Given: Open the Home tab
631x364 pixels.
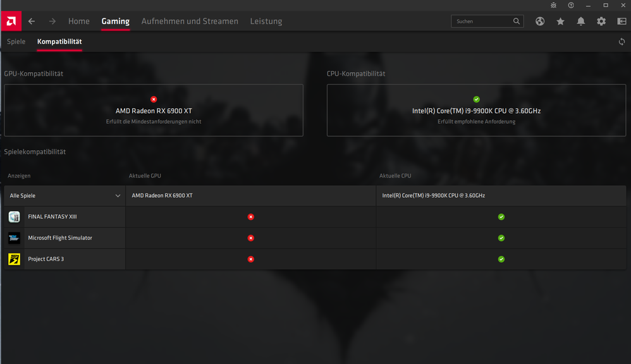Looking at the screenshot, I should click(79, 21).
